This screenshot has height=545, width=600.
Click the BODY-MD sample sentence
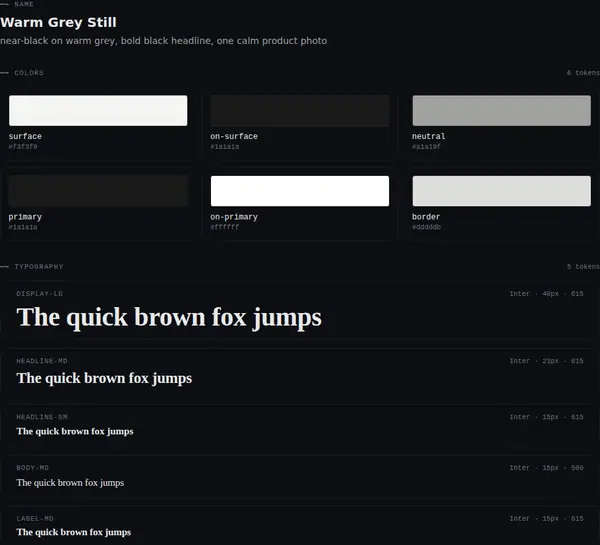70,483
